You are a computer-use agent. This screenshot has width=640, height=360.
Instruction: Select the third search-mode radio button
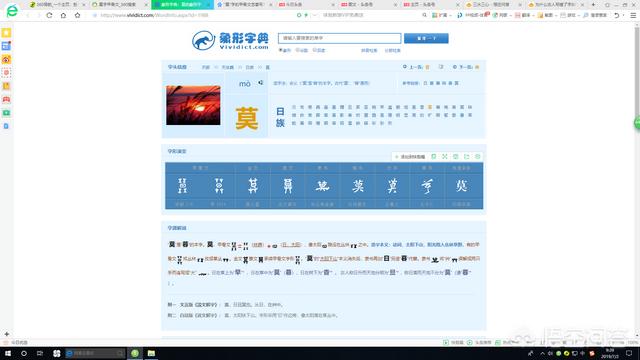[x=315, y=50]
